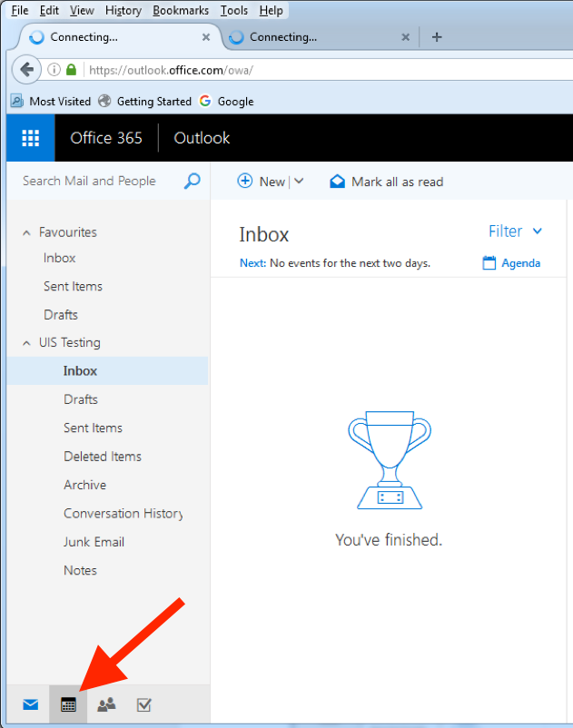573x728 pixels.
Task: Open the Junk Email folder
Action: (94, 542)
